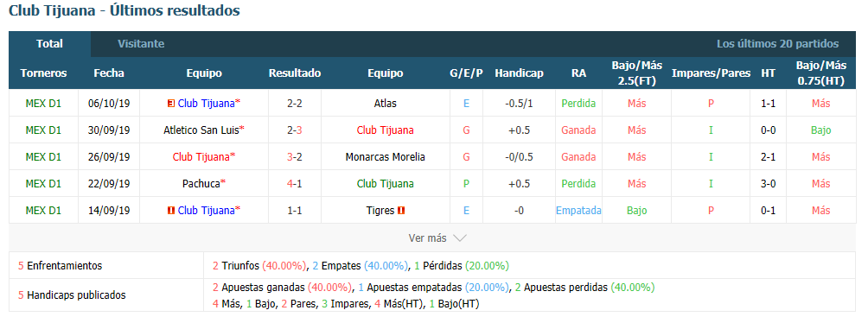Open the 2-2 result against Atlas
The width and height of the screenshot is (868, 323).
(x=295, y=103)
